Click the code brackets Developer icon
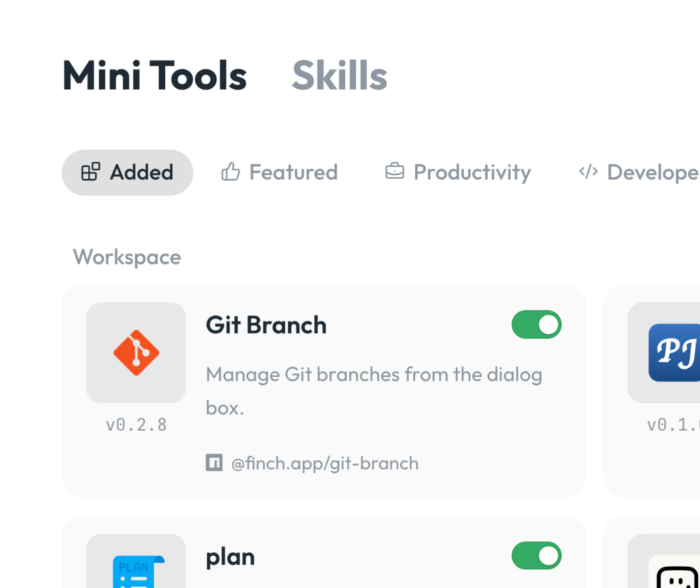 pyautogui.click(x=588, y=171)
